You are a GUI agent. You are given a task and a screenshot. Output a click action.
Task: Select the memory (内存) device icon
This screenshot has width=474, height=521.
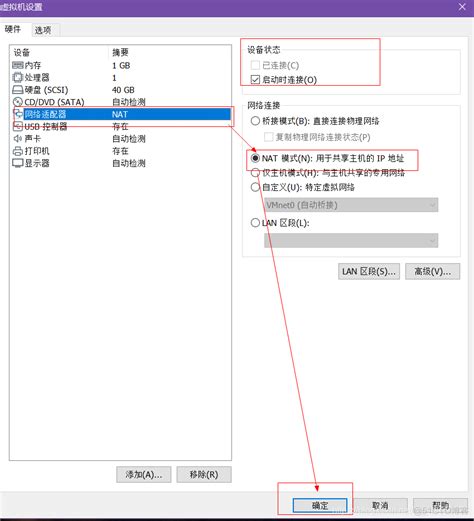coord(18,65)
